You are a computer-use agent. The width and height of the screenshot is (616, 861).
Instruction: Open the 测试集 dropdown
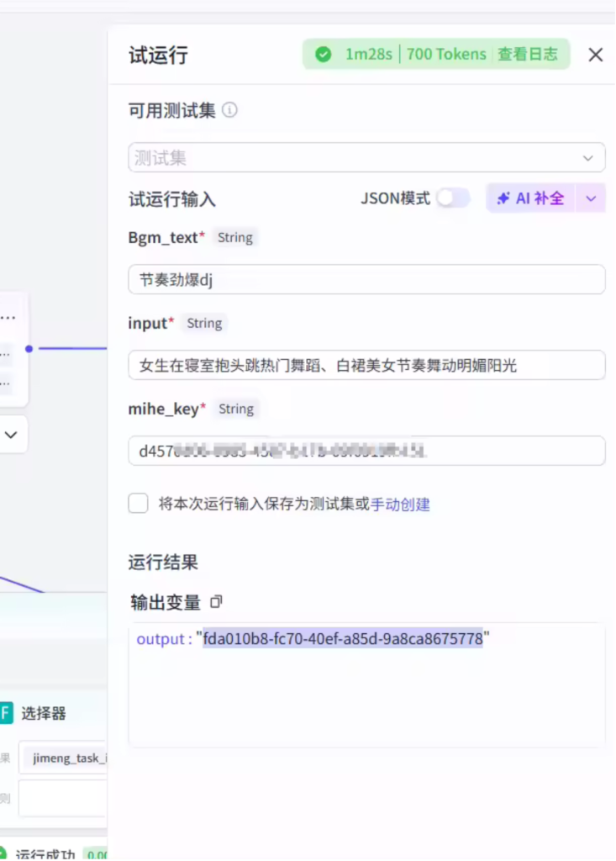pyautogui.click(x=366, y=158)
